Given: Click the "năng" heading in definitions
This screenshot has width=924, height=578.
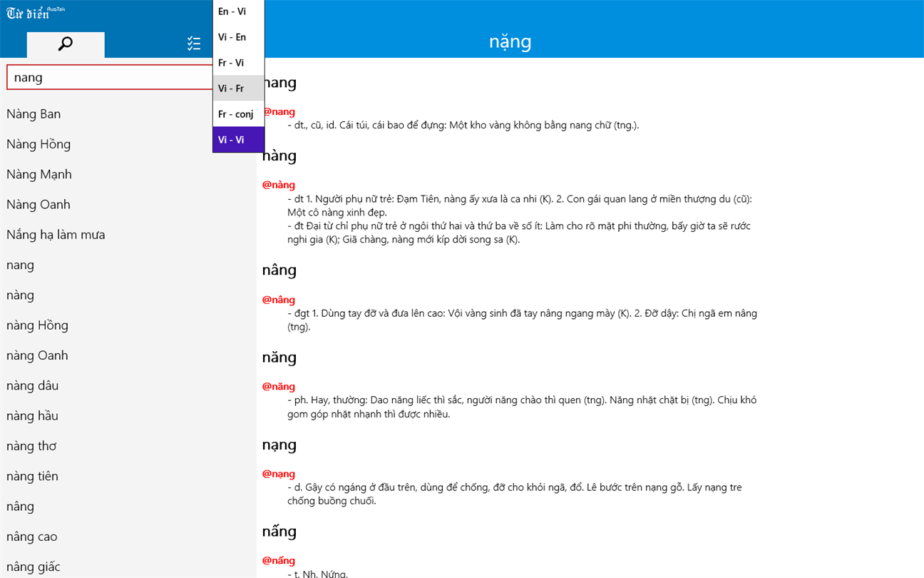Looking at the screenshot, I should point(279,357).
